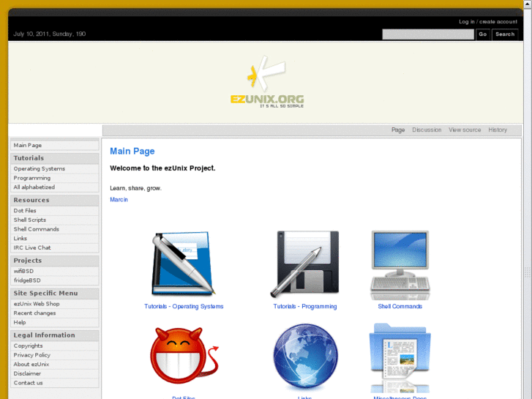Click the Shell Commands text link under monitor
Image resolution: width=532 pixels, height=399 pixels.
pos(400,306)
